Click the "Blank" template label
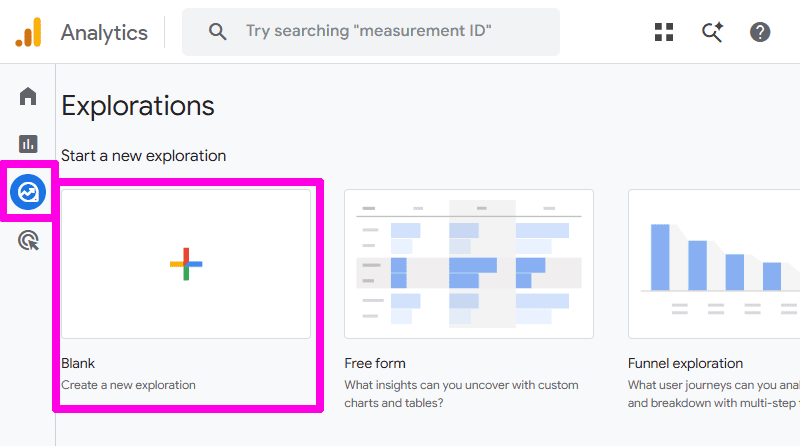Screen dimensions: 800x446 78,363
